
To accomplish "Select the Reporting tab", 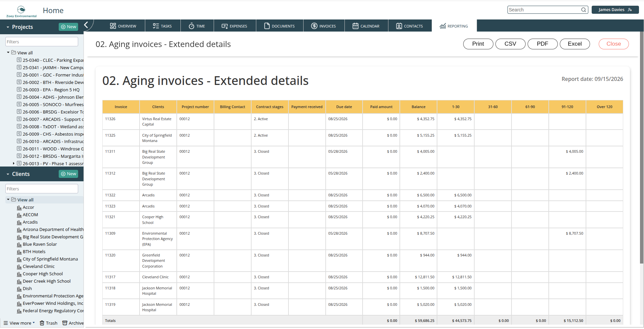I will [454, 26].
